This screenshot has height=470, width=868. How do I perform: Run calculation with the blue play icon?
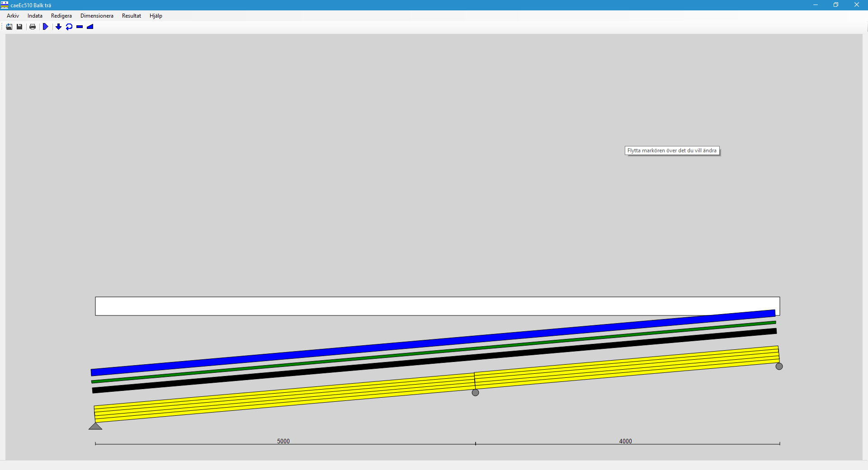point(45,27)
